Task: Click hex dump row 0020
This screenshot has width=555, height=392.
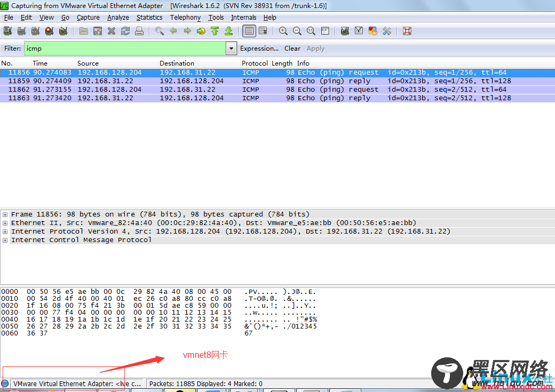Action: point(158,306)
